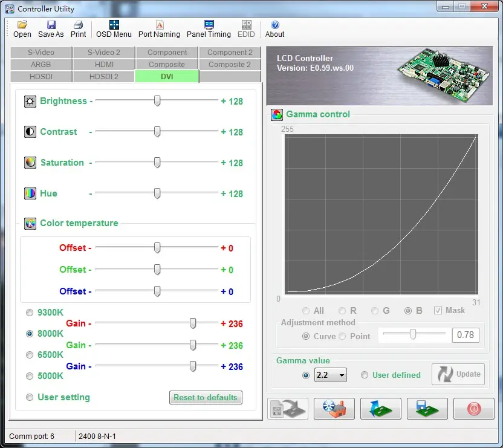Click the Controller Utility title bar icon

pos(10,9)
